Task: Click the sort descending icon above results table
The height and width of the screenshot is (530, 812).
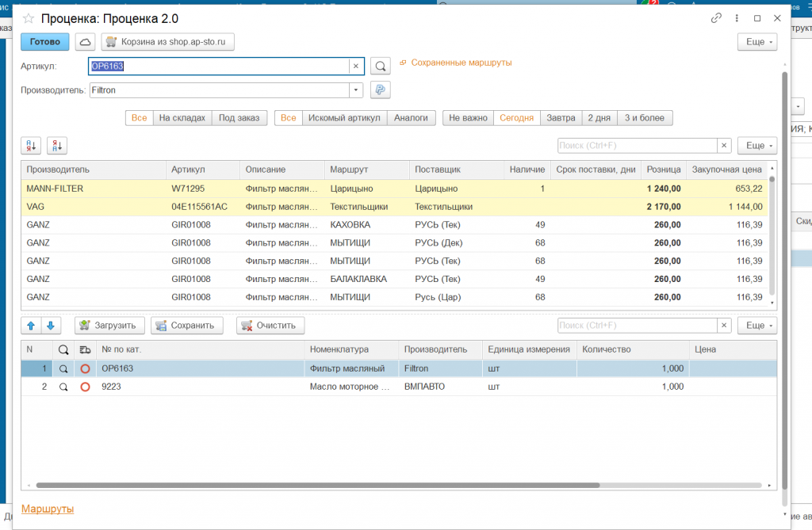Action: point(57,146)
